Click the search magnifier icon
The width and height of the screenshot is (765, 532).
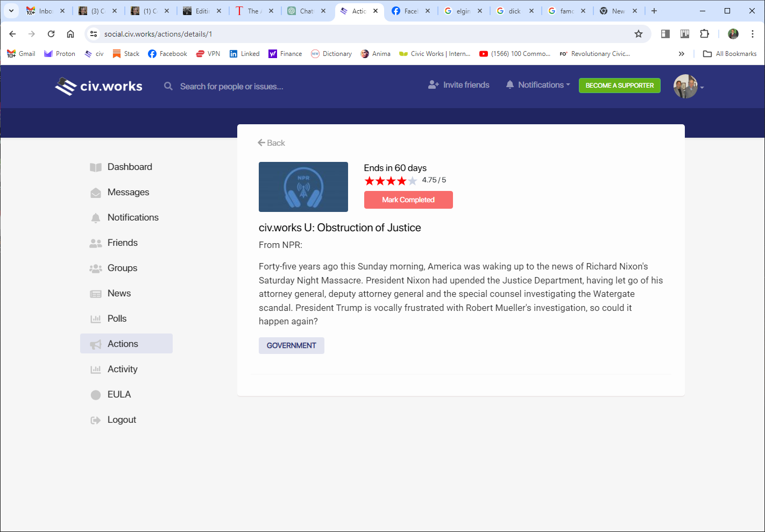coord(168,87)
